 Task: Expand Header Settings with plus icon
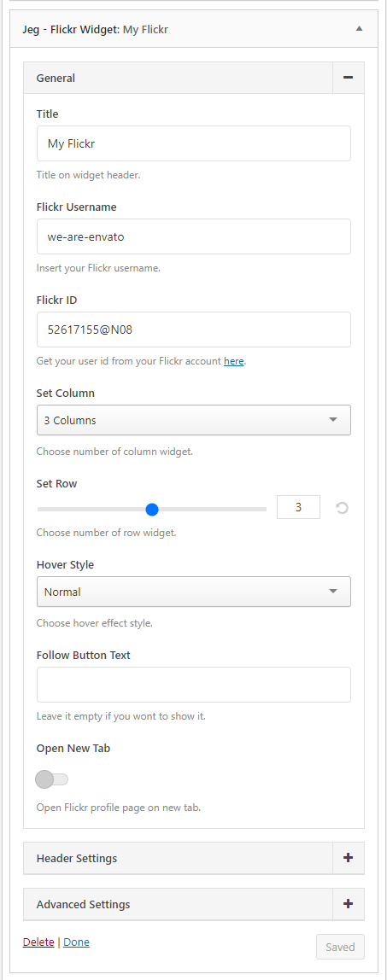point(349,857)
